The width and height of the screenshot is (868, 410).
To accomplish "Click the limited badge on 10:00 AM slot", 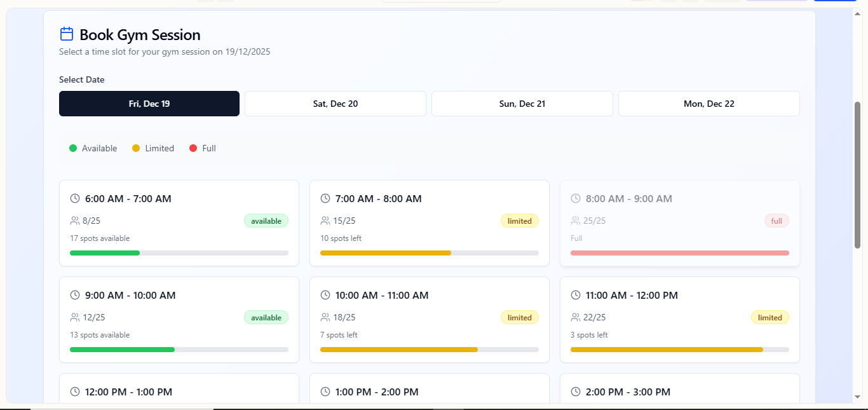I will [519, 317].
